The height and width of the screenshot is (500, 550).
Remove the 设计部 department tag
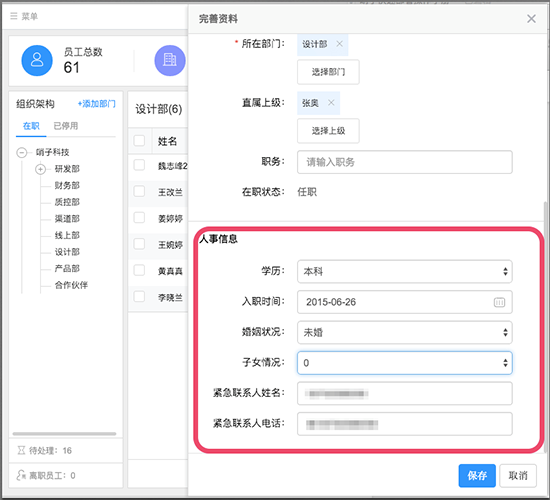click(x=339, y=44)
